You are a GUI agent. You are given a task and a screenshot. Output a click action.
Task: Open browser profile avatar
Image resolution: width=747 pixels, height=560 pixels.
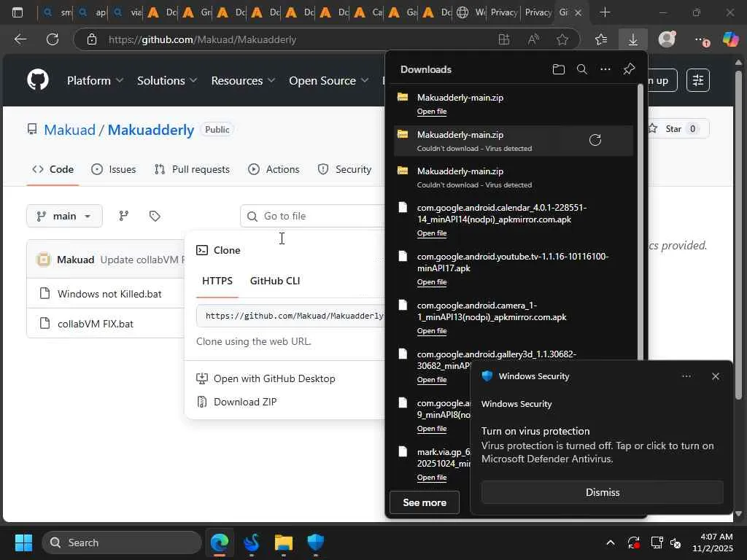pyautogui.click(x=667, y=39)
